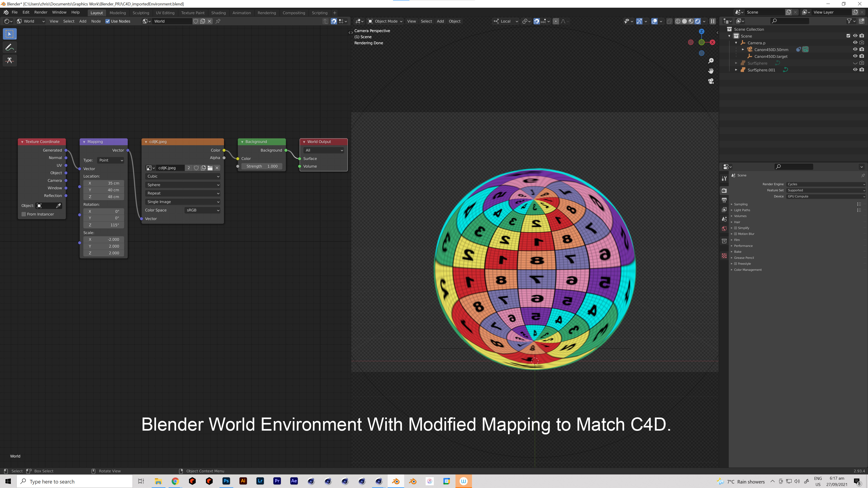This screenshot has height=488, width=868.
Task: Open the Texture properties checker icon tab
Action: (x=724, y=256)
